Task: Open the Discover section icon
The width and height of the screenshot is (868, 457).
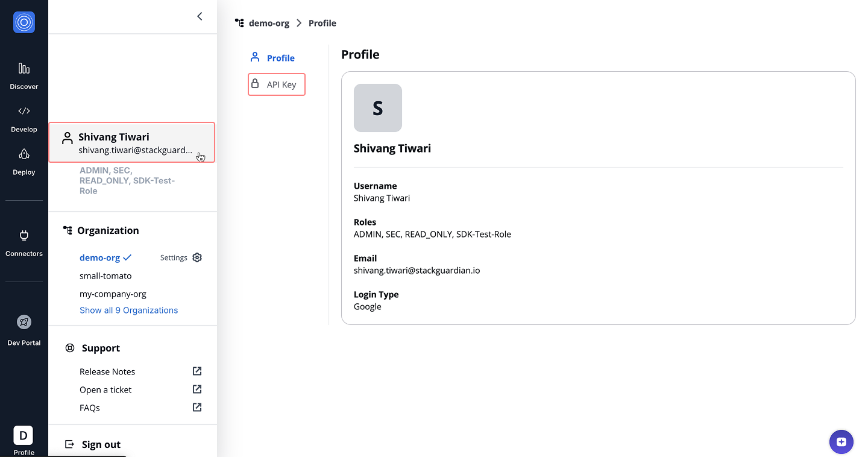Action: pos(24,69)
